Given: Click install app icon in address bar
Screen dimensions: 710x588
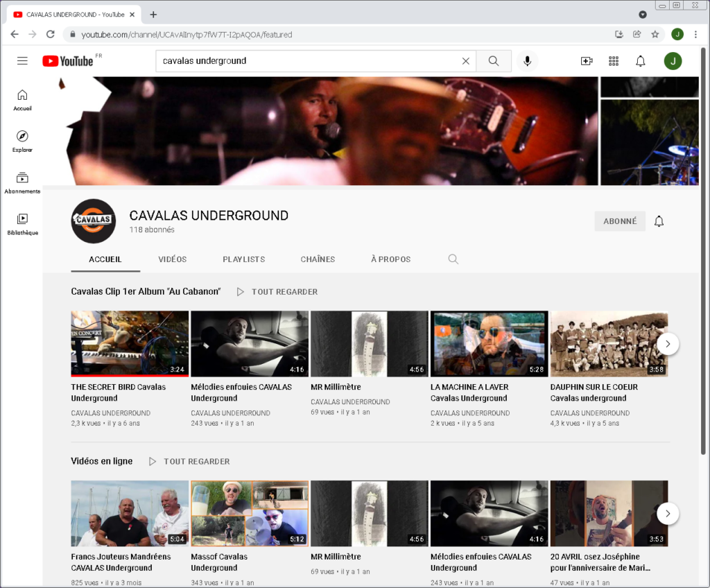Looking at the screenshot, I should pos(619,35).
